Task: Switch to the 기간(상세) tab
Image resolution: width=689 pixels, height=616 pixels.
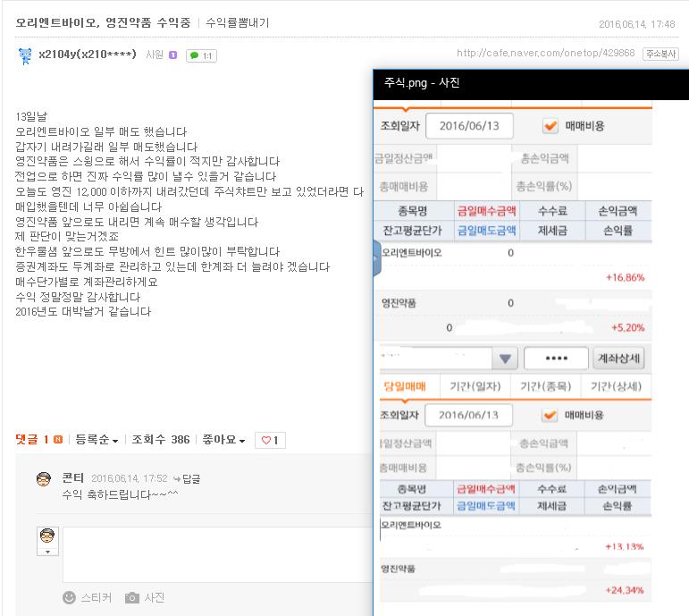Action: pyautogui.click(x=616, y=386)
